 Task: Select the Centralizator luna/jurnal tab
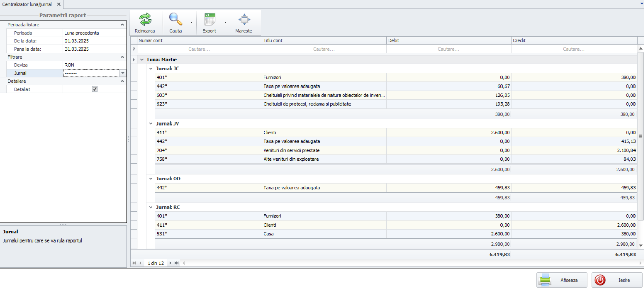coord(27,4)
